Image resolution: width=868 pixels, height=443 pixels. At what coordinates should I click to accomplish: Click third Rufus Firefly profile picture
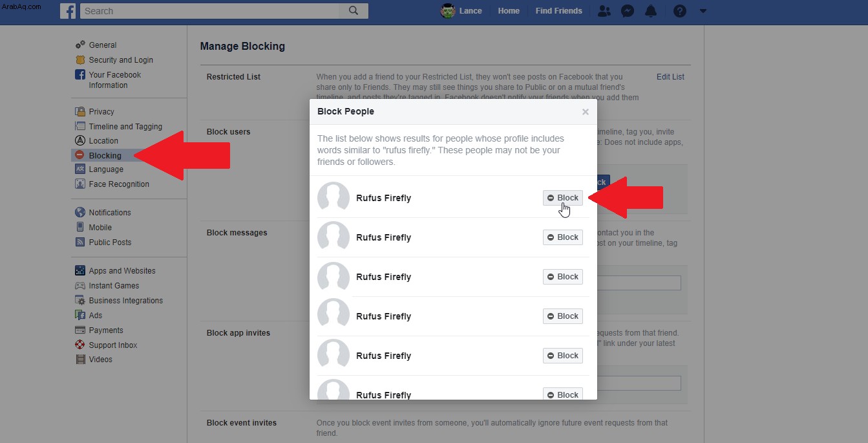coord(333,277)
